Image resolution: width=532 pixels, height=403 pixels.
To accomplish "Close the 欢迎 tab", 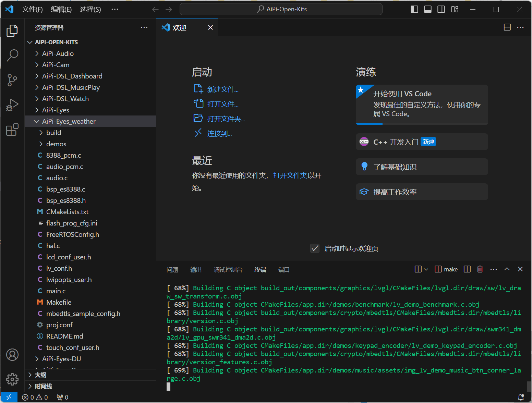I will [x=210, y=27].
